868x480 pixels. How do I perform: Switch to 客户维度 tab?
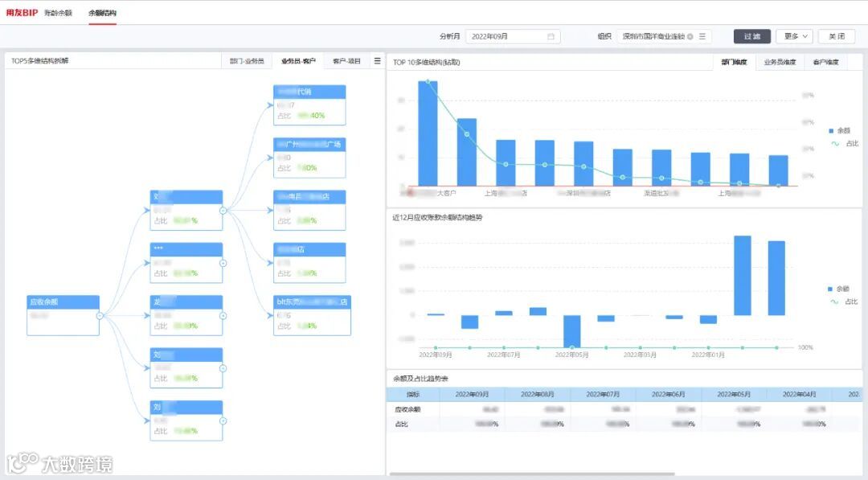pyautogui.click(x=825, y=62)
